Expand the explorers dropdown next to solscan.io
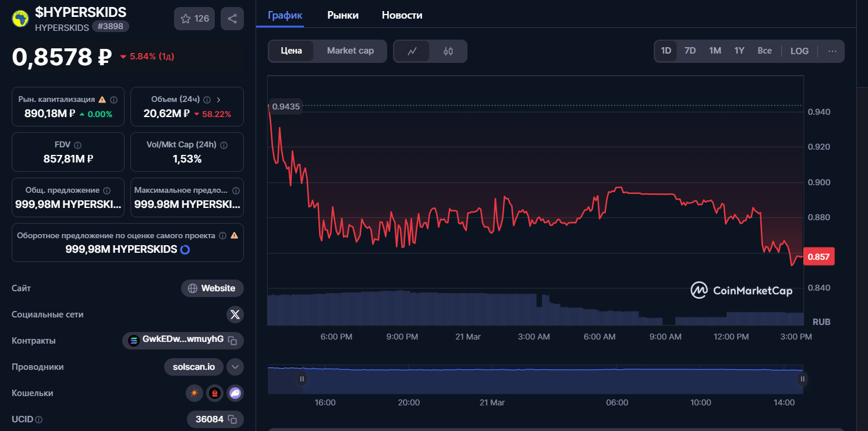868x431 pixels. pos(235,367)
